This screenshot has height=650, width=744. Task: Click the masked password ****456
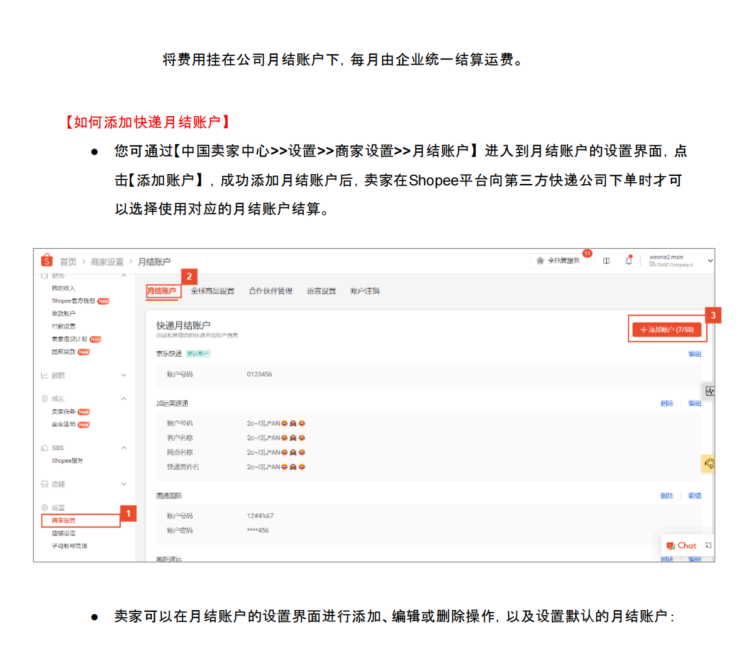tap(258, 530)
